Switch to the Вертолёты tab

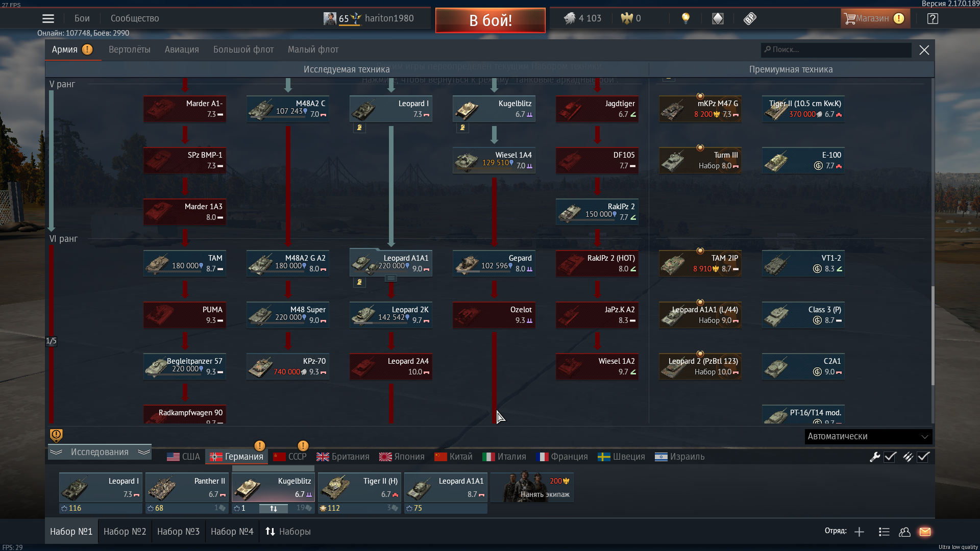pos(130,49)
